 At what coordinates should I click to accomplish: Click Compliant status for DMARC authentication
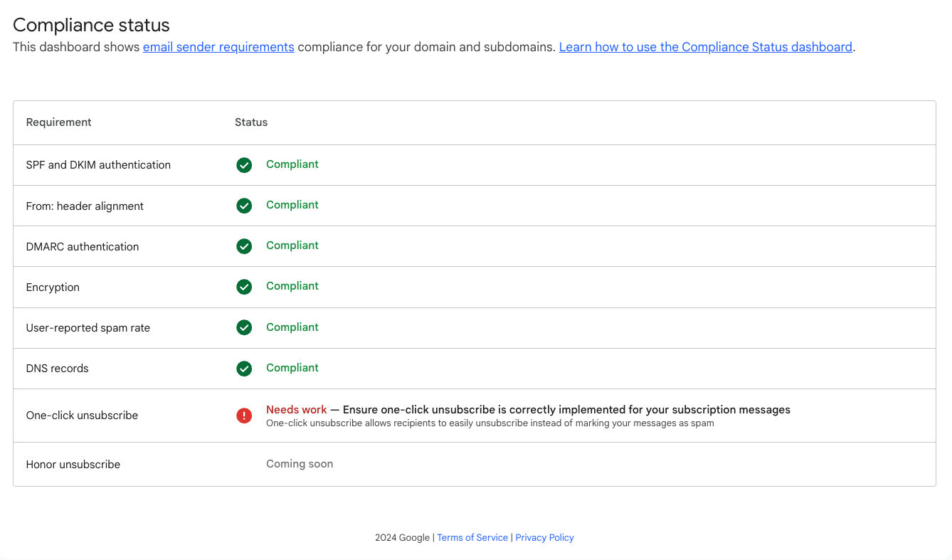pyautogui.click(x=292, y=245)
